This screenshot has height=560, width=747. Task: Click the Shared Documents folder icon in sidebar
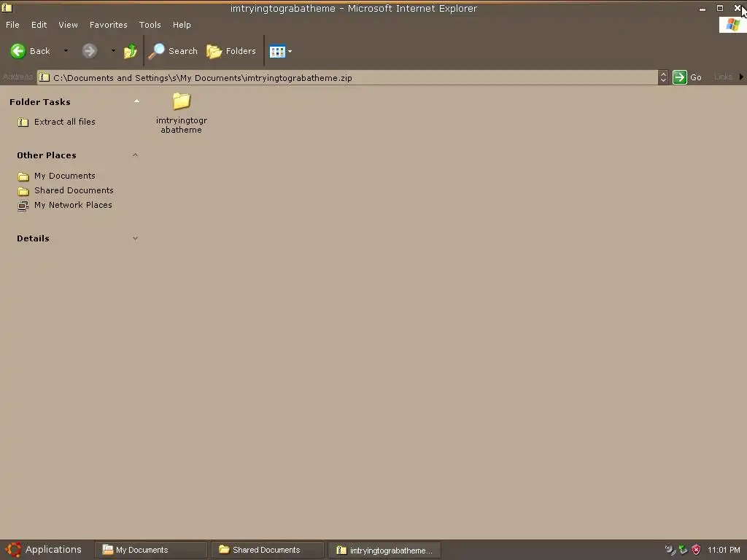pos(23,192)
